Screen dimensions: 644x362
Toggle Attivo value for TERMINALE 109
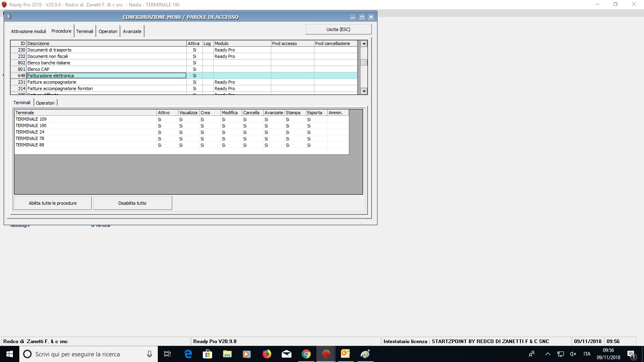coord(167,119)
